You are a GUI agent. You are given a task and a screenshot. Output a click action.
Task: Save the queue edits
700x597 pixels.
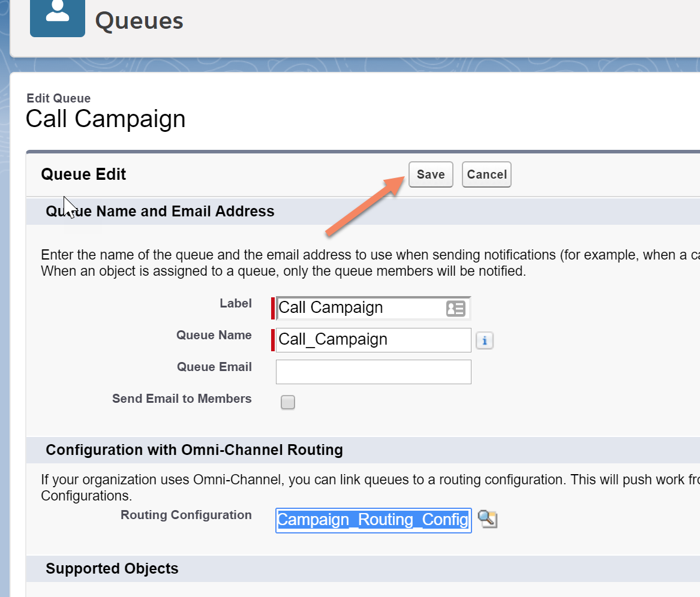click(x=431, y=174)
